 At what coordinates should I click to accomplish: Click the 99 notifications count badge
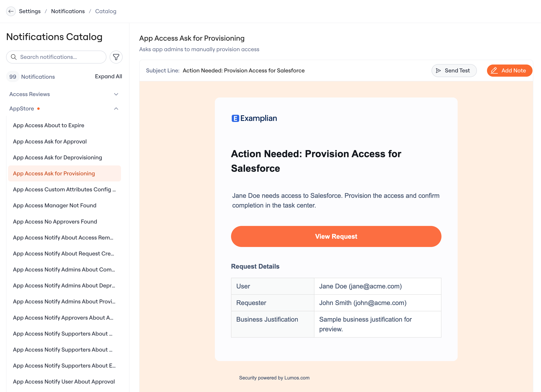pyautogui.click(x=13, y=77)
